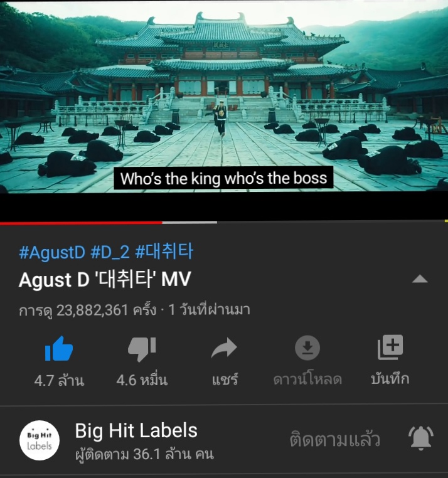Viewport: 448px width, 478px height.
Task: Toggle subscription via ติดตามแล้ว button
Action: (x=334, y=439)
